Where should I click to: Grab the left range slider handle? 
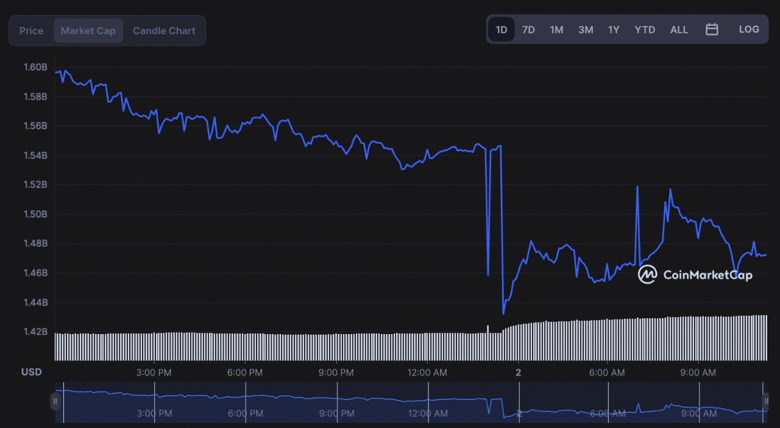click(x=55, y=401)
